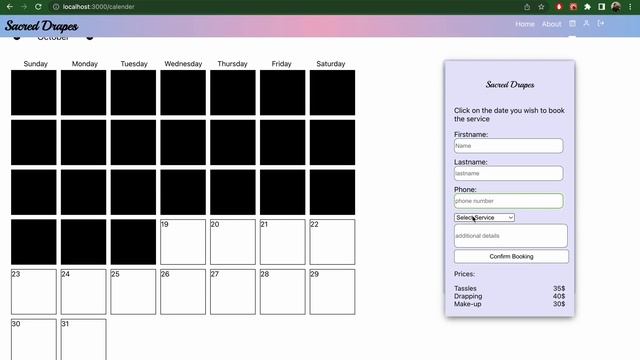Click the Friday column header
This screenshot has height=360, width=640.
coord(281,64)
